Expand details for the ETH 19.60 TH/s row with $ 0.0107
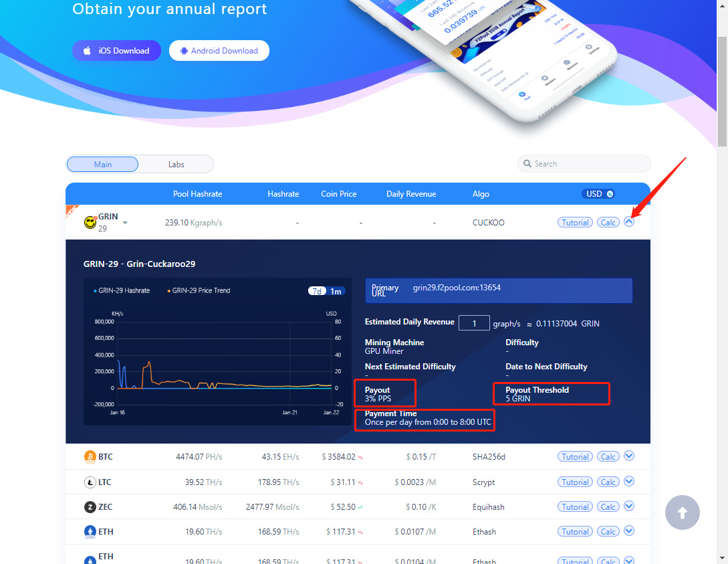The image size is (728, 564). point(628,531)
